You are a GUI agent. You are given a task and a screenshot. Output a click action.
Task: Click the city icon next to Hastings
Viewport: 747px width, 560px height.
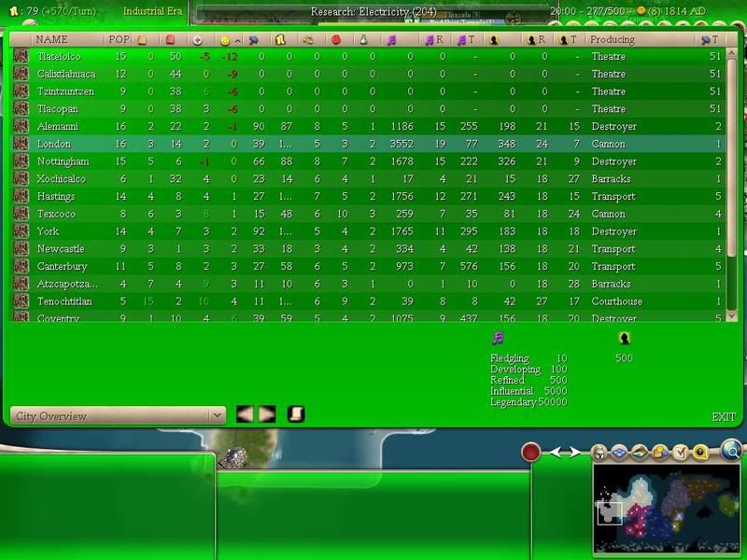(x=21, y=196)
